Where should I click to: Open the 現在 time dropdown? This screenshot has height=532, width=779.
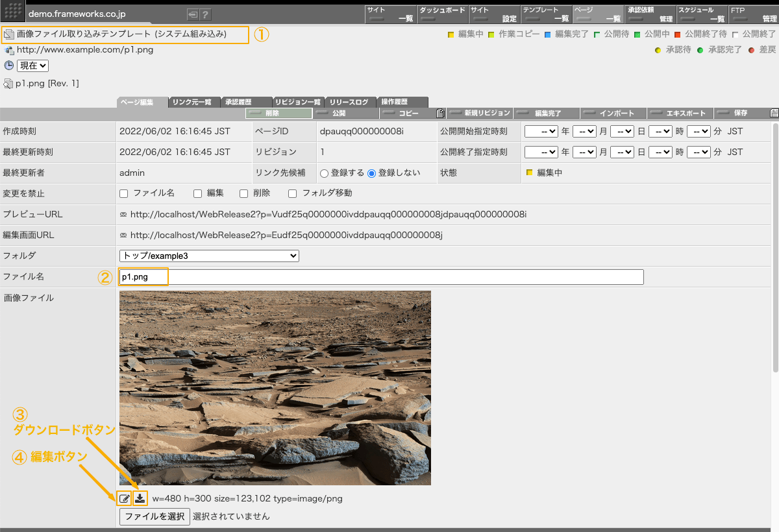click(x=32, y=66)
